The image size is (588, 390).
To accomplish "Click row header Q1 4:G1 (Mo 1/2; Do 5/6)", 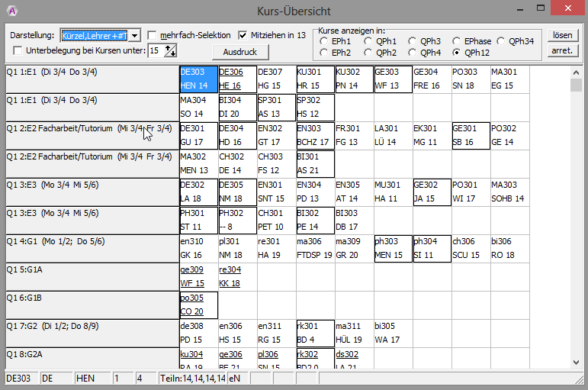I will 92,249.
